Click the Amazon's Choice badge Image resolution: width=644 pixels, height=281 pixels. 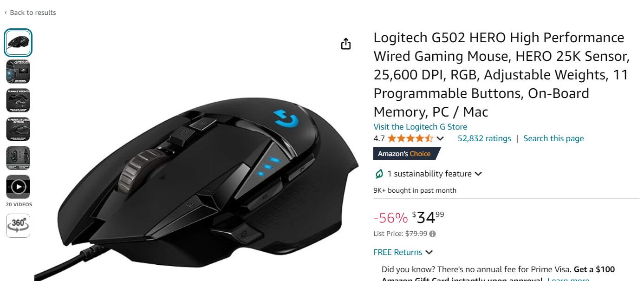tap(406, 154)
